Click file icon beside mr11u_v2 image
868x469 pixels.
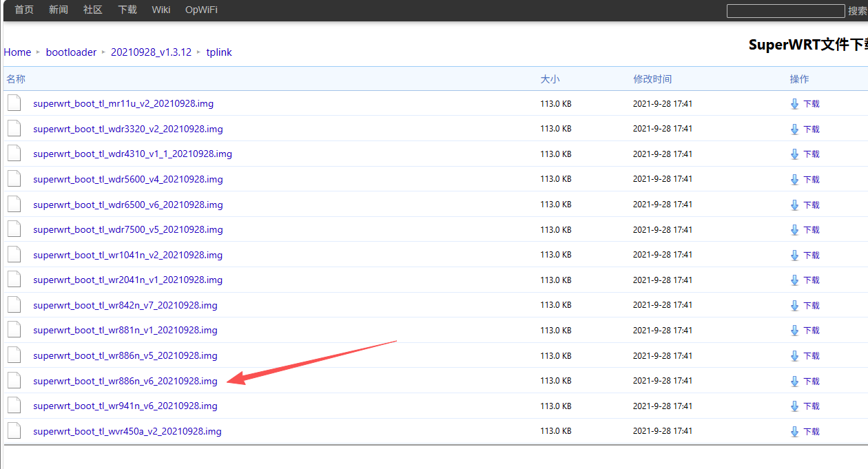coord(14,103)
